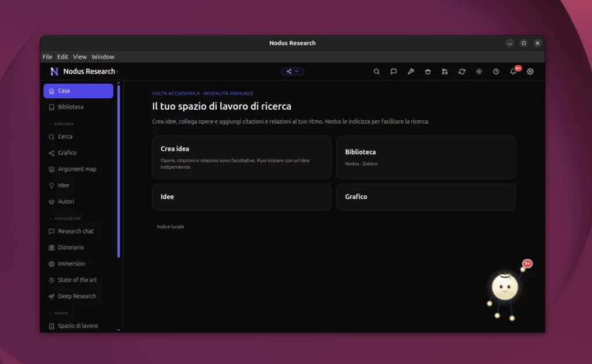592x364 pixels.
Task: Open the Grafico card in main area
Action: coord(426,197)
